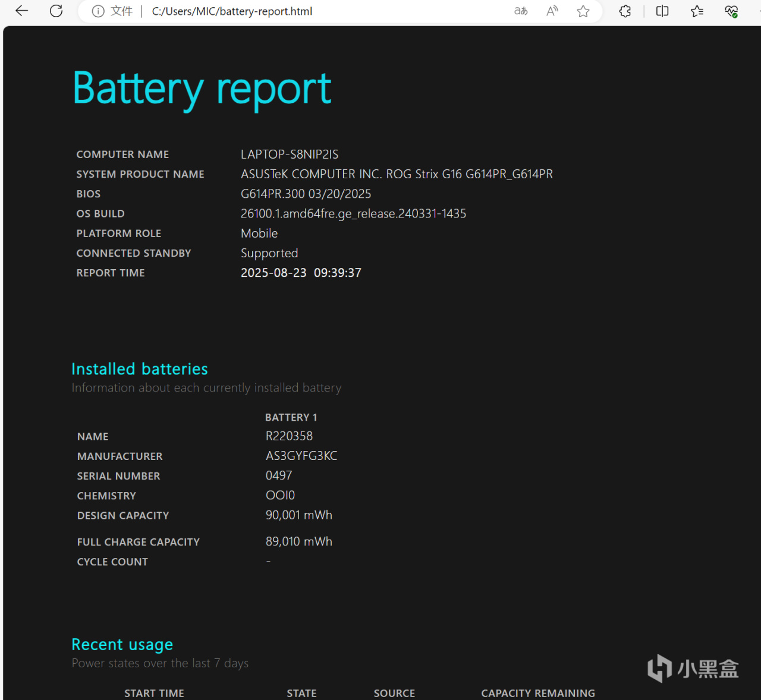Start Read aloud from the address bar
Screen dimensions: 761x700
coord(552,11)
